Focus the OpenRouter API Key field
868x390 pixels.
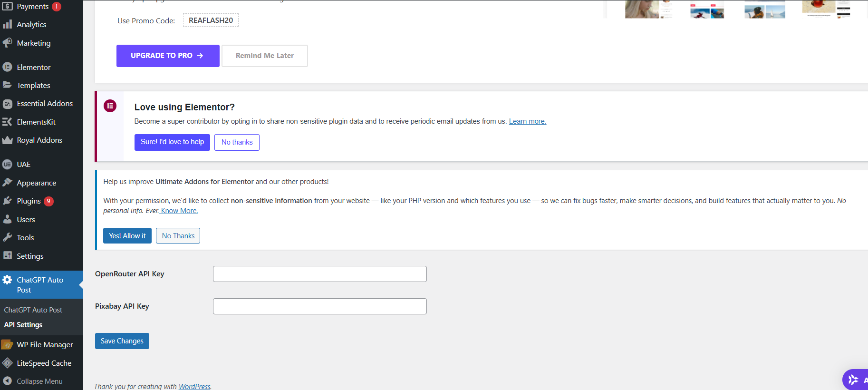(x=320, y=274)
